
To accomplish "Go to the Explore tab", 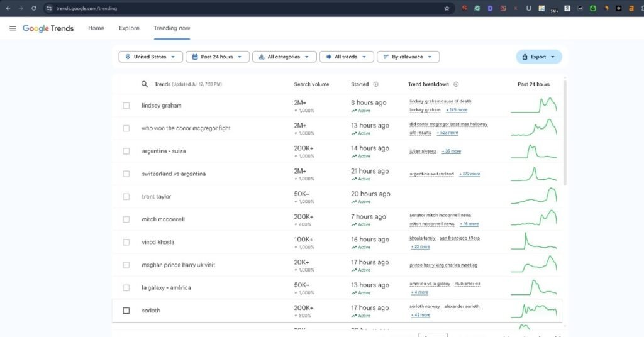I will click(x=129, y=28).
